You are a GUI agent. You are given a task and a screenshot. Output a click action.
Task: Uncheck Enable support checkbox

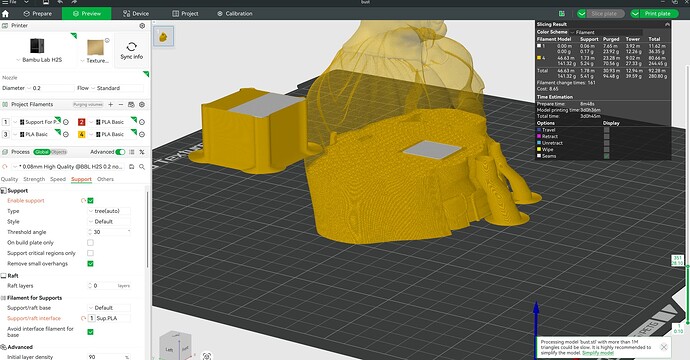[90, 201]
